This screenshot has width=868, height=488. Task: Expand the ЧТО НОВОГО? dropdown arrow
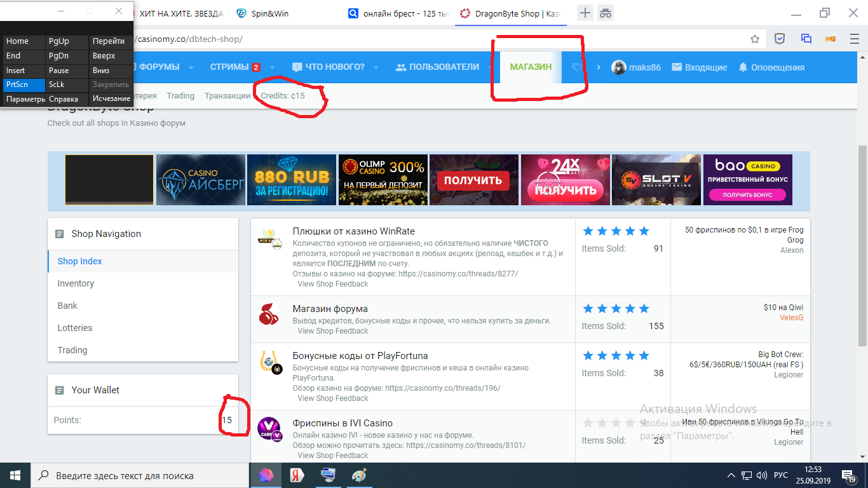click(376, 68)
